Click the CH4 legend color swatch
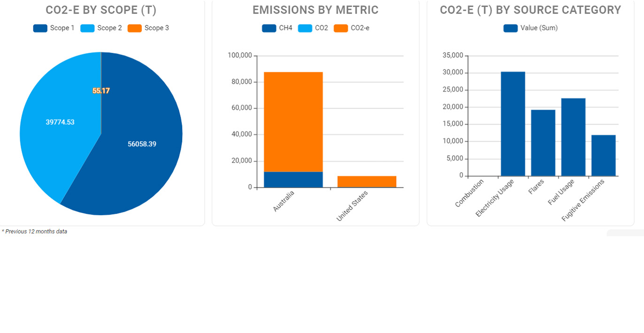This screenshot has height=333, width=644. coord(269,28)
